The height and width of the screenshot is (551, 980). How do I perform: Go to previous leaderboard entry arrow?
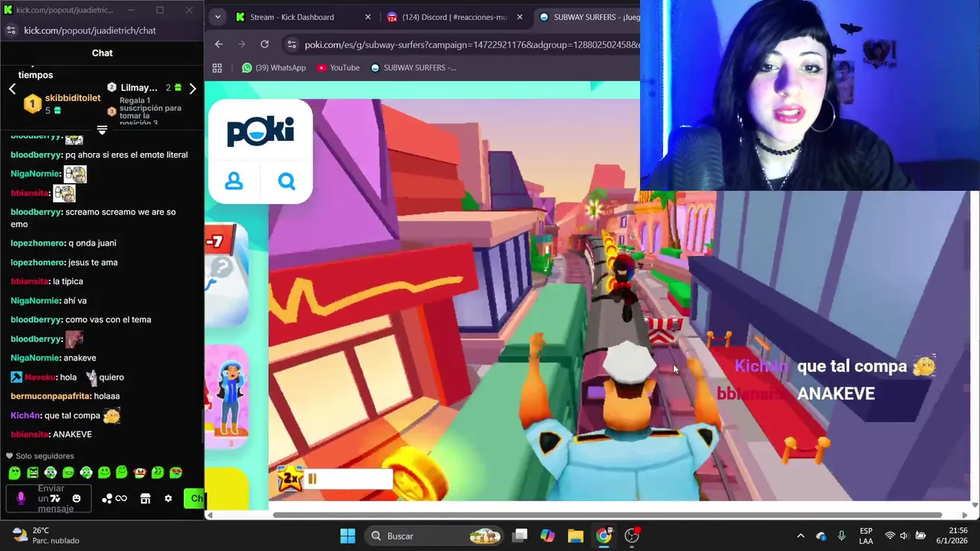coord(12,89)
